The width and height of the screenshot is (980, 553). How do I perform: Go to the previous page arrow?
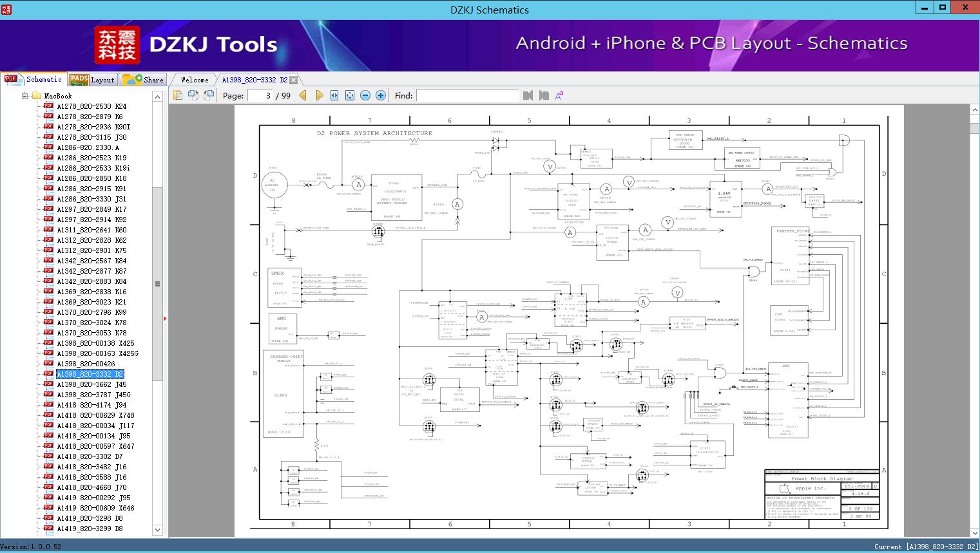(x=303, y=95)
